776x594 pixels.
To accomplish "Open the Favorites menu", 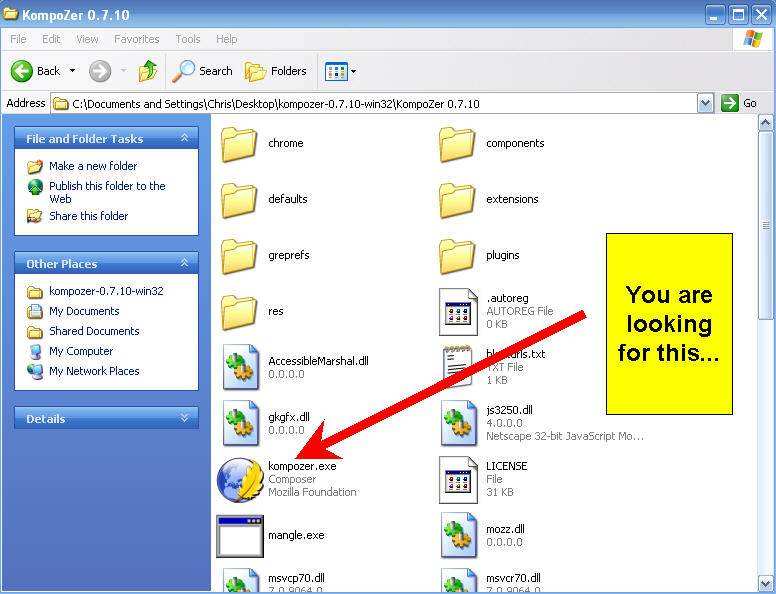I will (136, 39).
